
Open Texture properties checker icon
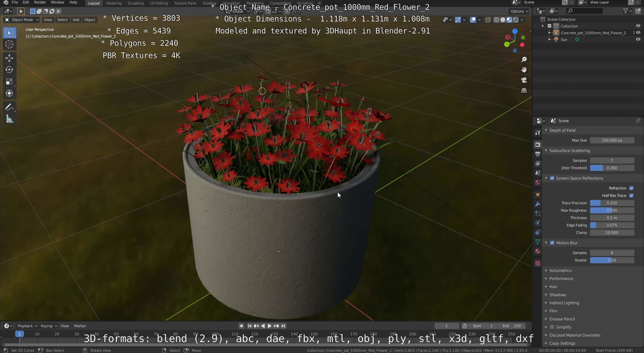pyautogui.click(x=538, y=263)
